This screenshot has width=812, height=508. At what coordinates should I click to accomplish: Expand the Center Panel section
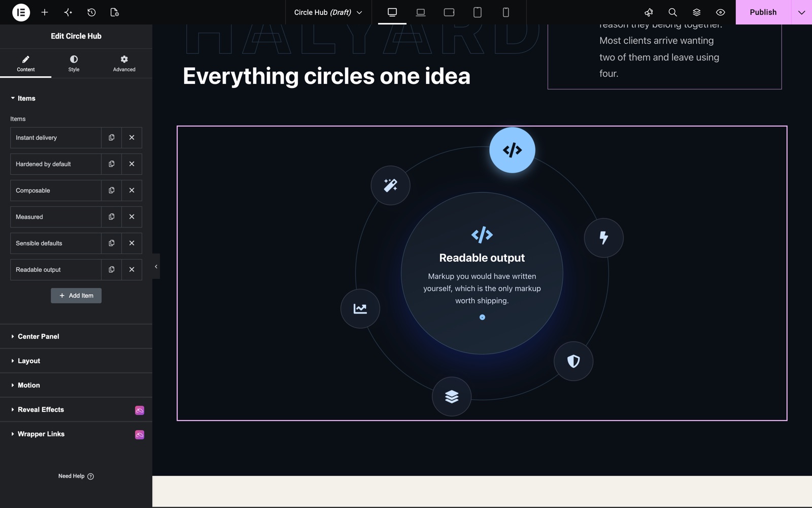(76, 336)
